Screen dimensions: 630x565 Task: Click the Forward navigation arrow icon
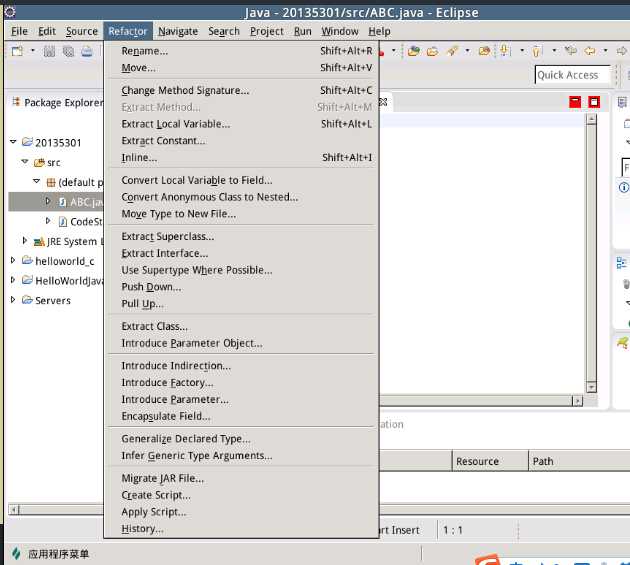622,51
